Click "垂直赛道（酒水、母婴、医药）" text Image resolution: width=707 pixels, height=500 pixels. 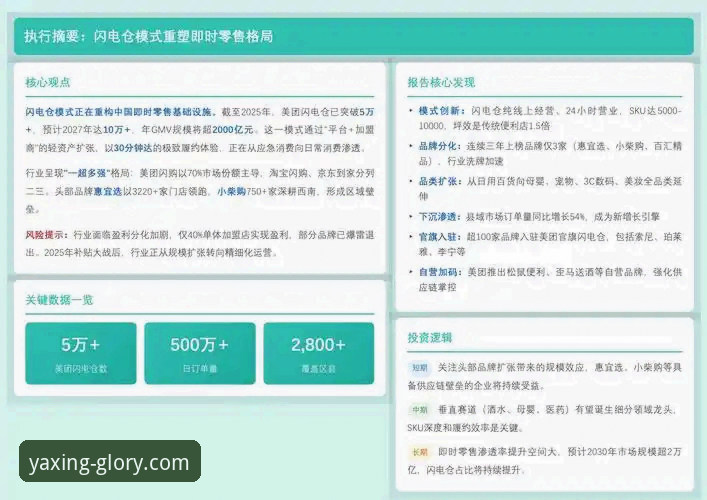[x=504, y=410]
